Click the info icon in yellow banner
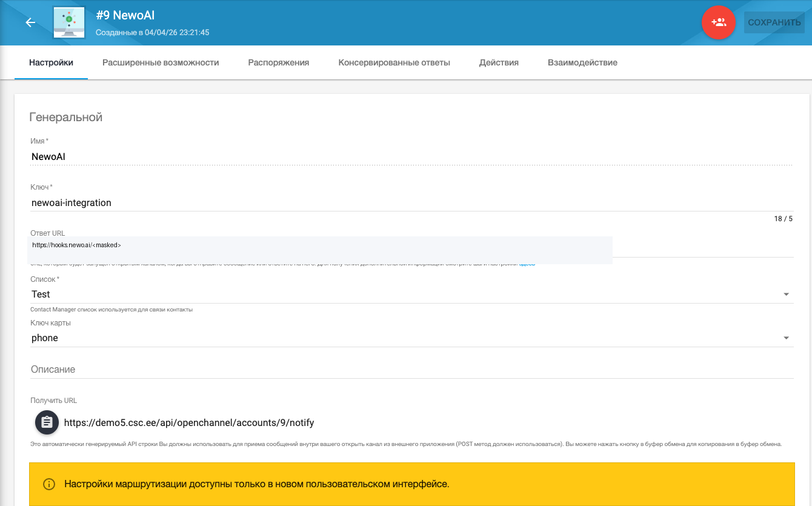 point(49,485)
